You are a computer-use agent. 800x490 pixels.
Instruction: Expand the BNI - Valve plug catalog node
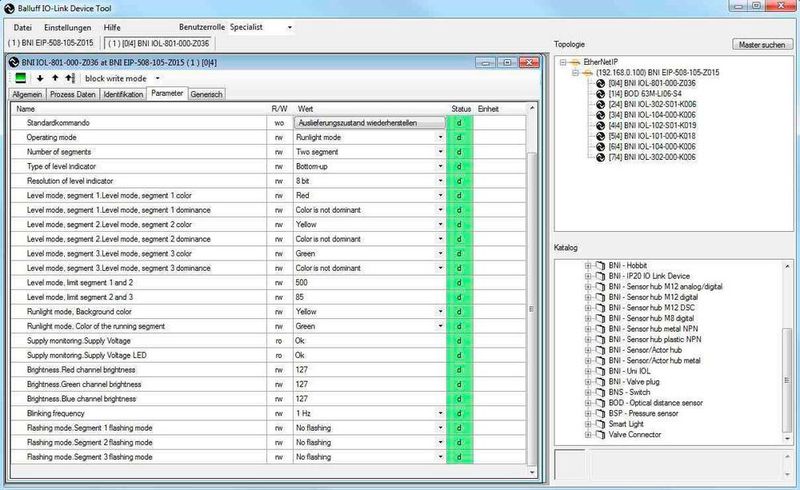[588, 382]
